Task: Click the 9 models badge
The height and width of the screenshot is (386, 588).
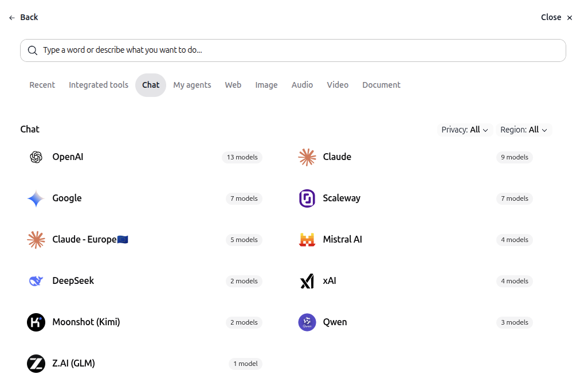Action: (515, 157)
